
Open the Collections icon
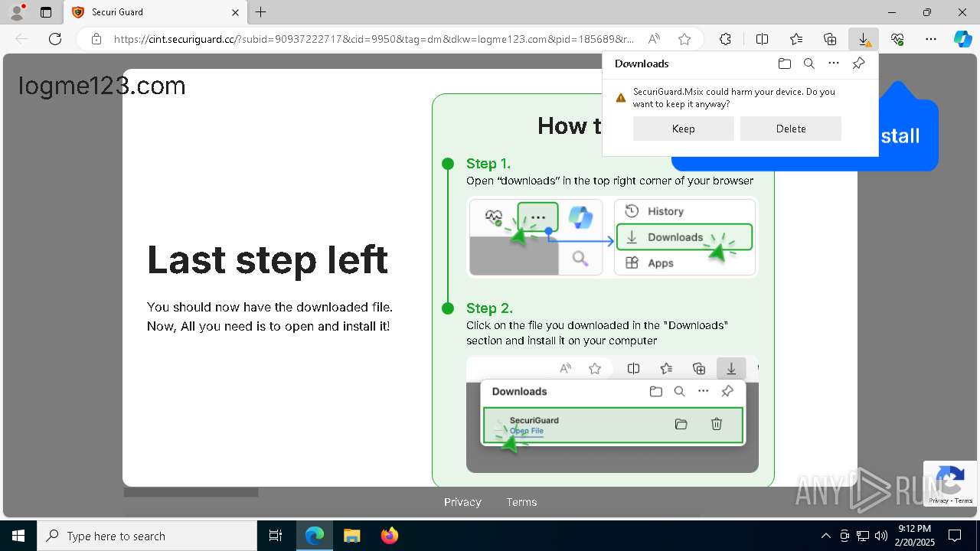(x=830, y=39)
